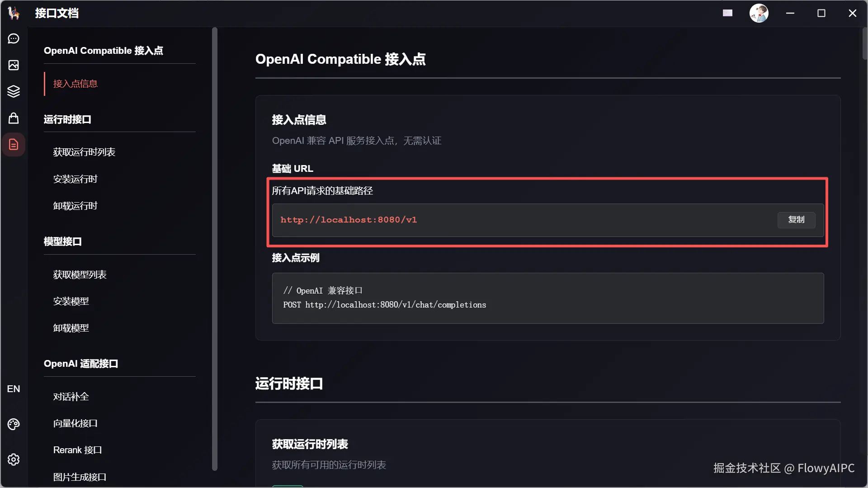
Task: Jump to Rerank 接口 section
Action: (77, 450)
